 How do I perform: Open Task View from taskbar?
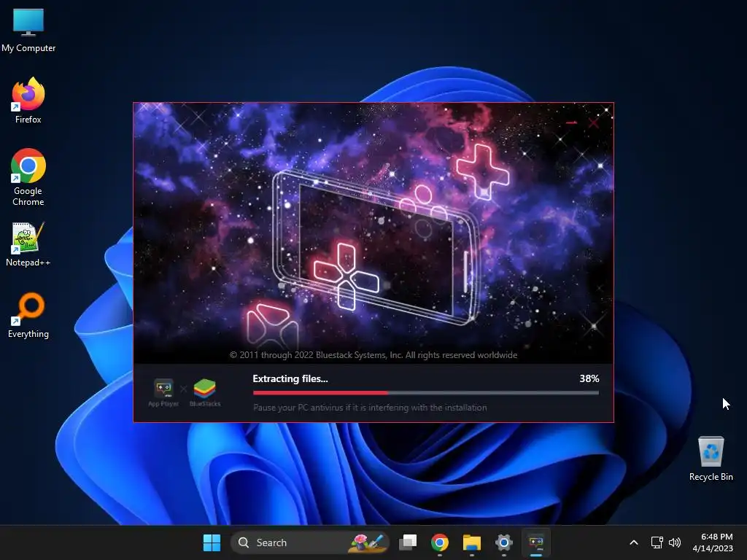(408, 542)
